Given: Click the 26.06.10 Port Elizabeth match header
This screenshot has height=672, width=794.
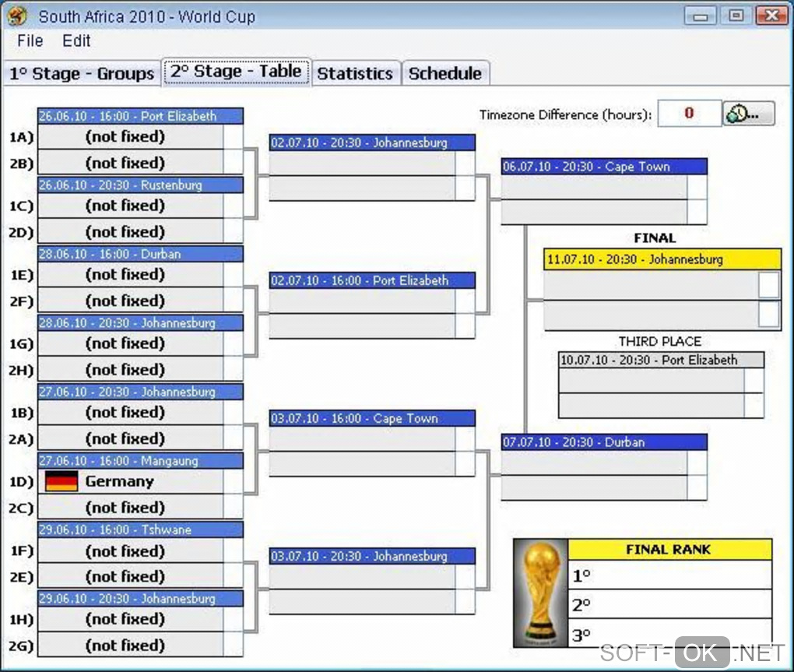Looking at the screenshot, I should [141, 116].
